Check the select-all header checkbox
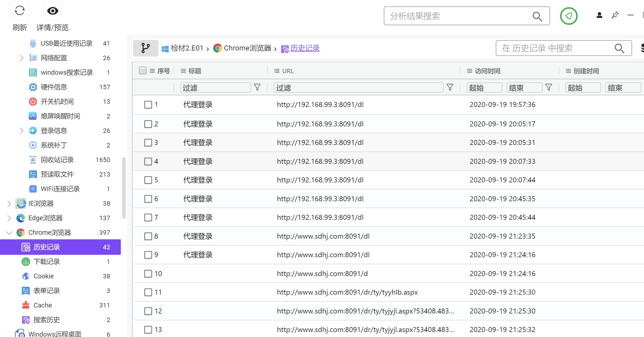The width and height of the screenshot is (644, 337). tap(143, 71)
